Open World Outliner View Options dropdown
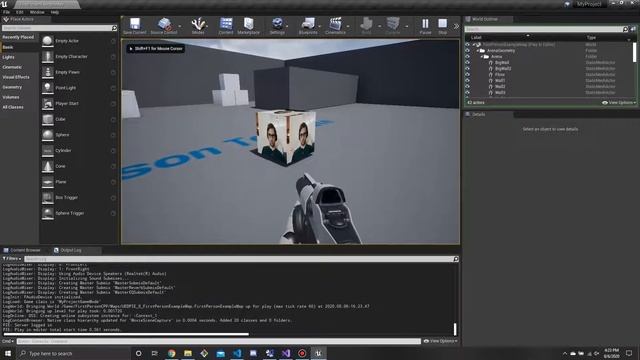The height and width of the screenshot is (360, 640). 619,103
